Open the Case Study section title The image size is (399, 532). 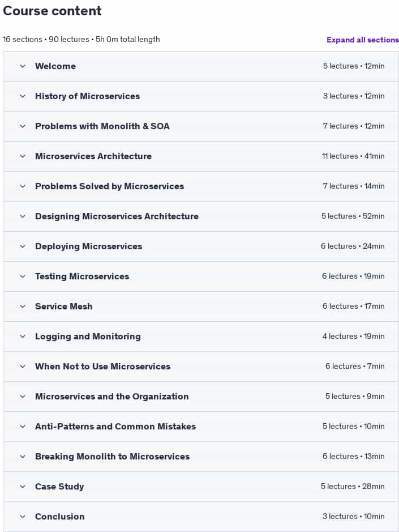(x=59, y=487)
